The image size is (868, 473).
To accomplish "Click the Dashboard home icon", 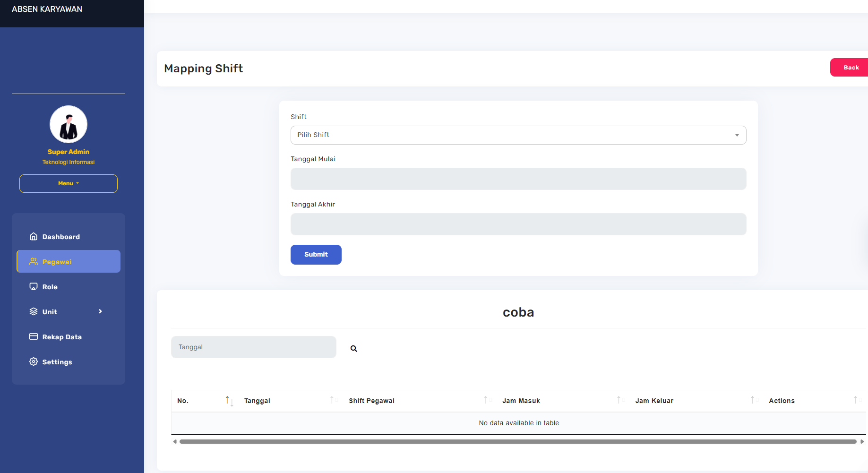I will 34,236.
